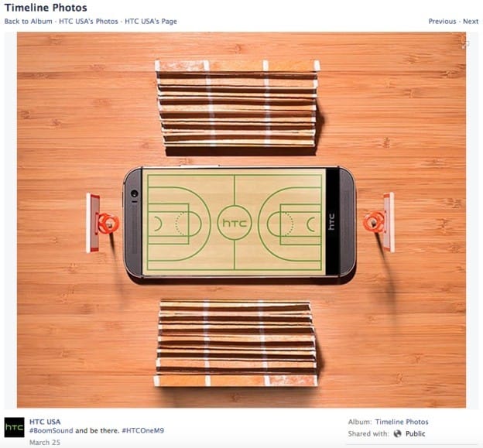Click the center-court htc logo on phone screen
This screenshot has height=448, width=483.
(235, 223)
